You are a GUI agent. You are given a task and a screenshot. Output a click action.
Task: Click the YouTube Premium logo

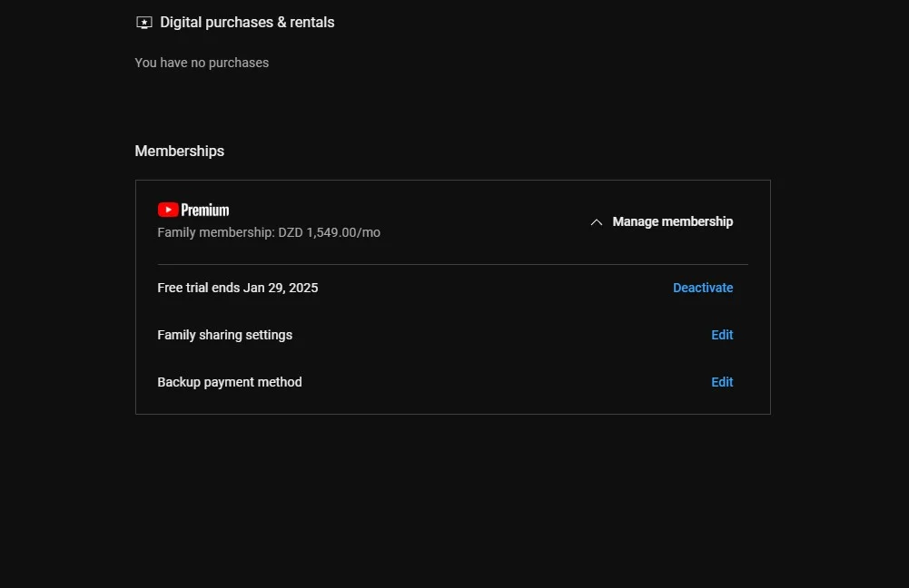tap(193, 210)
